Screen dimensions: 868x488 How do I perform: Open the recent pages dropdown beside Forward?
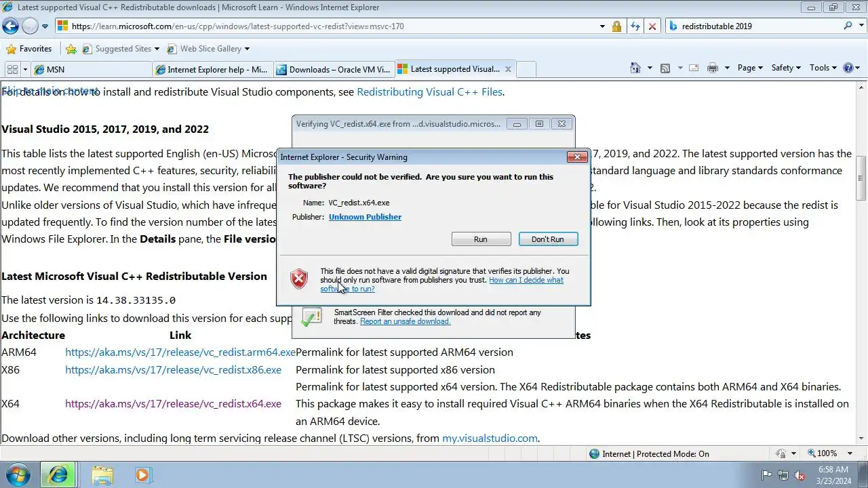(x=45, y=26)
